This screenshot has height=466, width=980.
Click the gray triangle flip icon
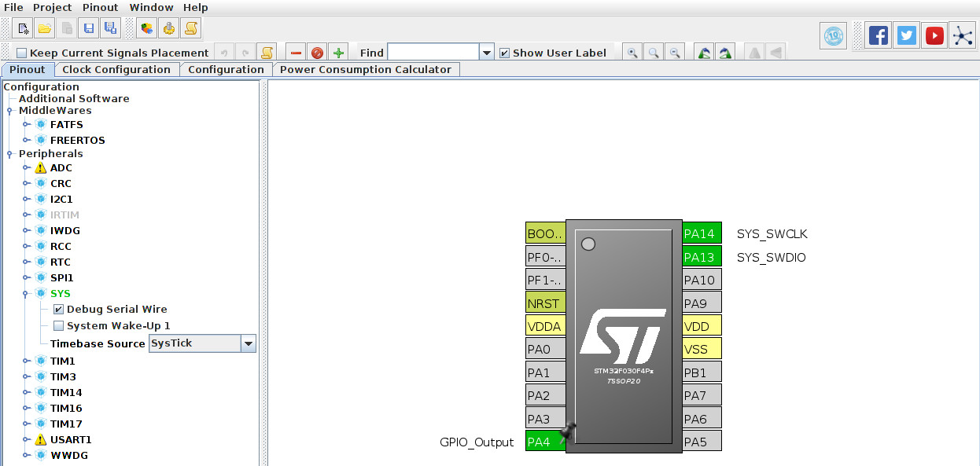[754, 53]
